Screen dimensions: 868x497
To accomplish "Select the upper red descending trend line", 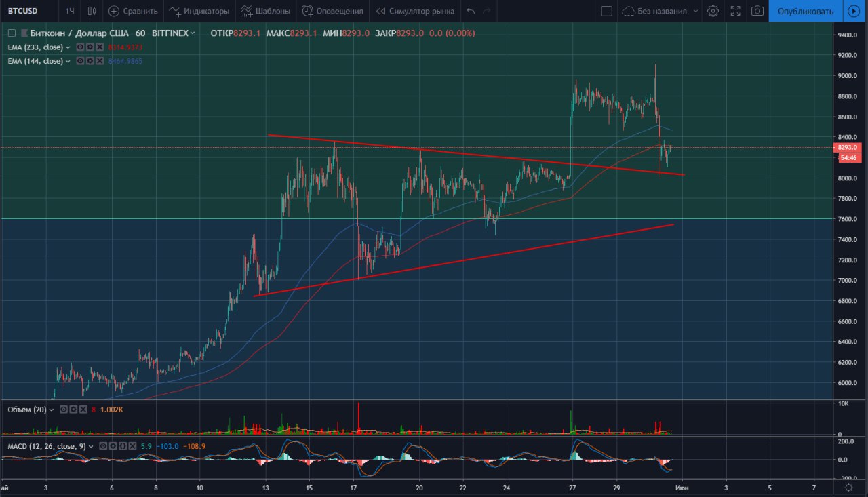I will tap(476, 155).
